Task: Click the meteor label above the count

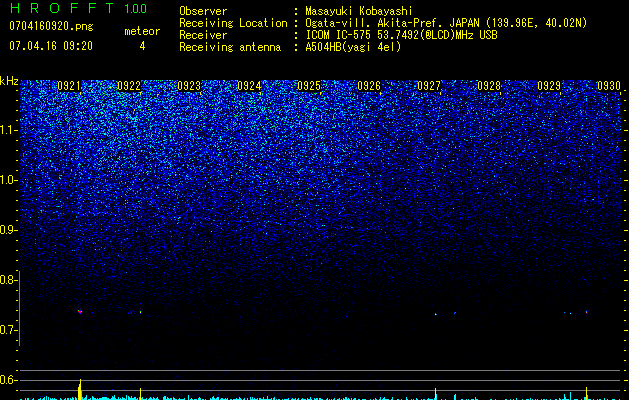Action: tap(142, 31)
